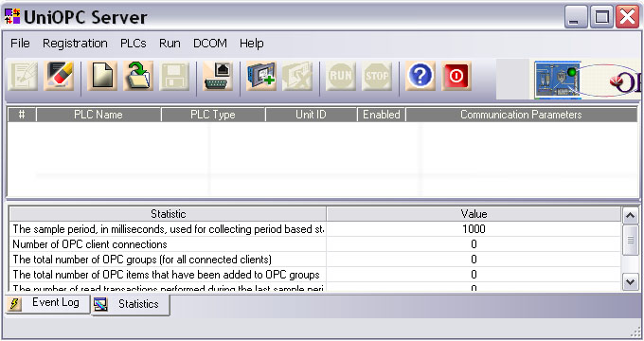
Task: Open the File menu
Action: pyautogui.click(x=20, y=44)
